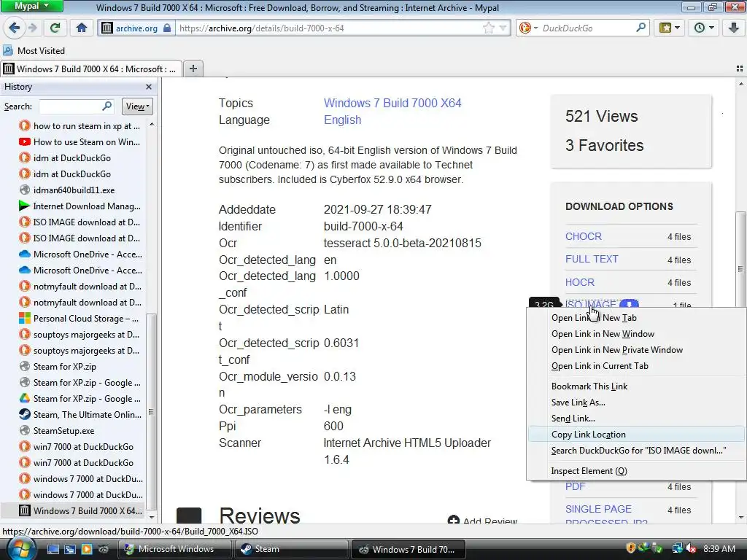The height and width of the screenshot is (560, 747).
Task: Switch to Steam taskbar button
Action: tap(291, 549)
